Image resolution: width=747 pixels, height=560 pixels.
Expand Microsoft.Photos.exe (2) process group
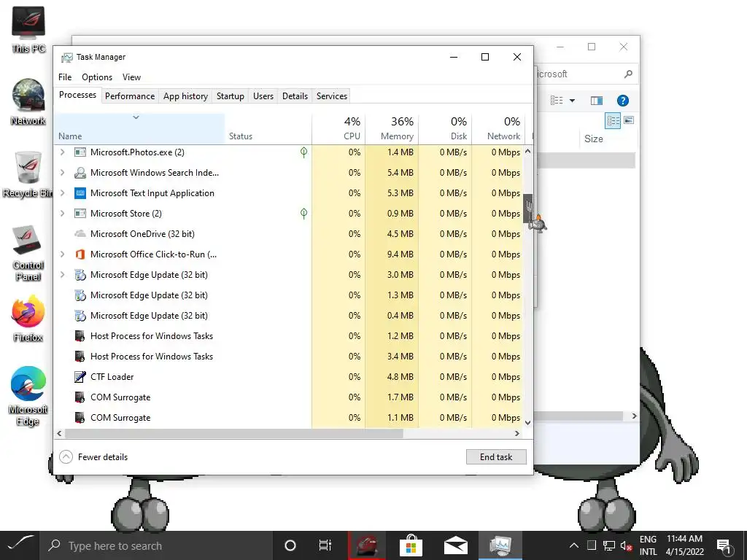[x=63, y=152]
